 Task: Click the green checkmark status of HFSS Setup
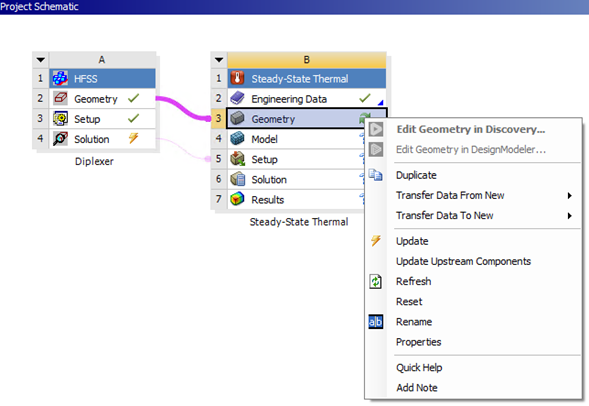tap(133, 118)
